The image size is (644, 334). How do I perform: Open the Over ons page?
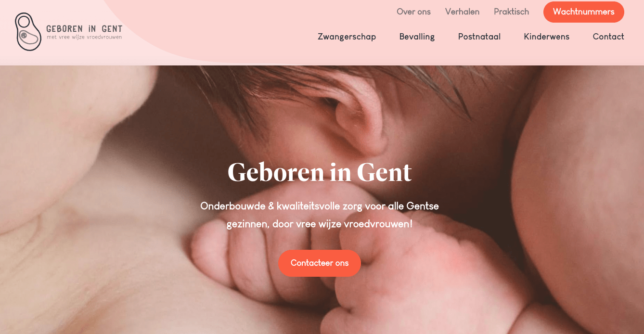click(413, 12)
